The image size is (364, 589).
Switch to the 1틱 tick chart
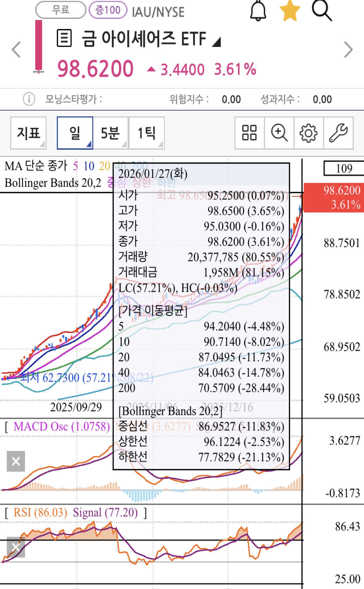tap(146, 133)
